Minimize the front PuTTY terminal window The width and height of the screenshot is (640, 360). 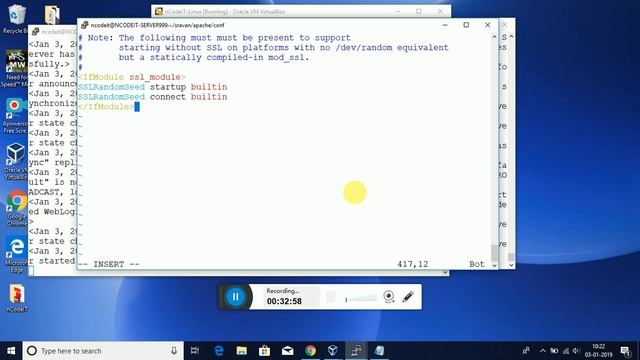(x=445, y=25)
